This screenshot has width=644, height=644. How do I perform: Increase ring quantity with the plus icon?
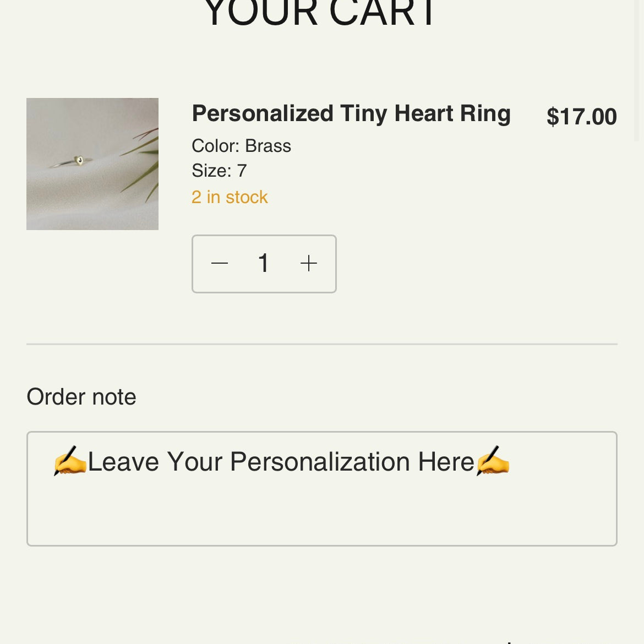pyautogui.click(x=309, y=264)
